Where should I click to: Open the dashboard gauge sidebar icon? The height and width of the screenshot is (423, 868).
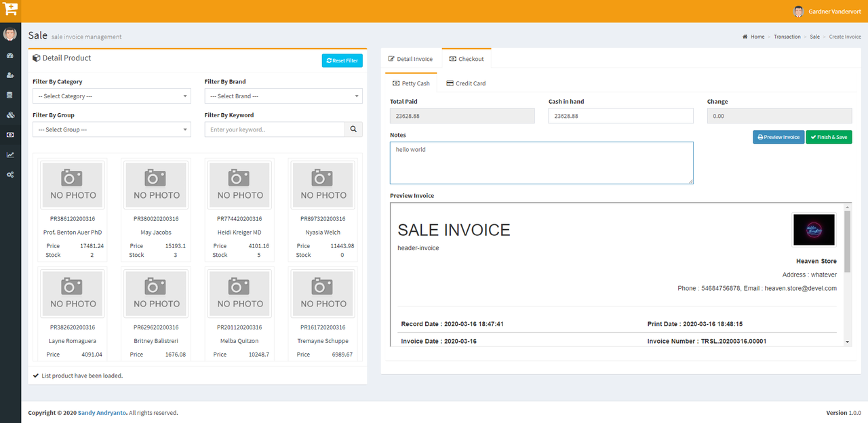pos(10,56)
